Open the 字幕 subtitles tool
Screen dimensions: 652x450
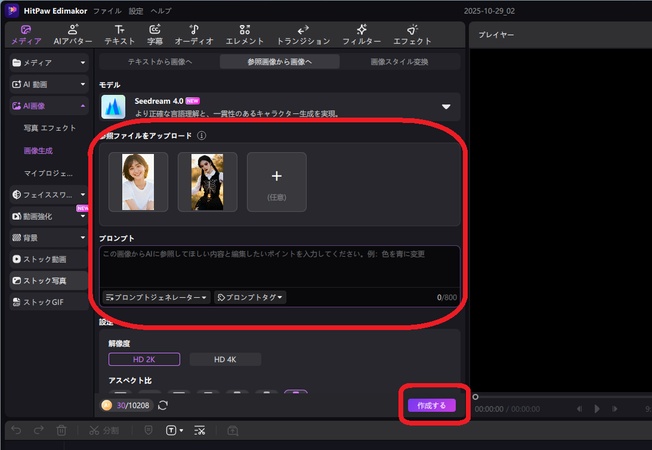click(155, 35)
